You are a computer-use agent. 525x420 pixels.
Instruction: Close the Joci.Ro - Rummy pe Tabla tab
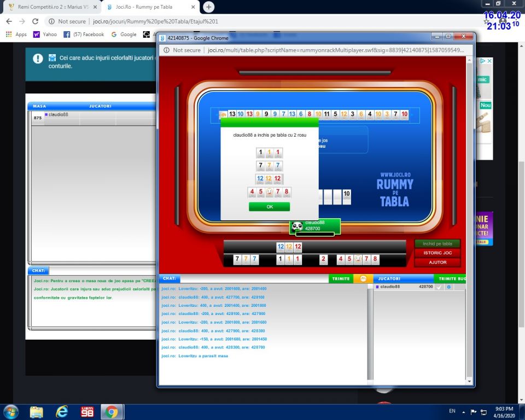coord(193,7)
